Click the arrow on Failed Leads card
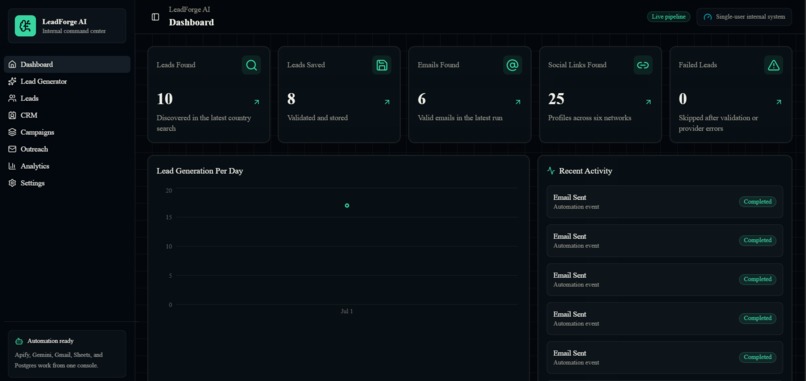Screen dimensions: 806x381 (779, 102)
